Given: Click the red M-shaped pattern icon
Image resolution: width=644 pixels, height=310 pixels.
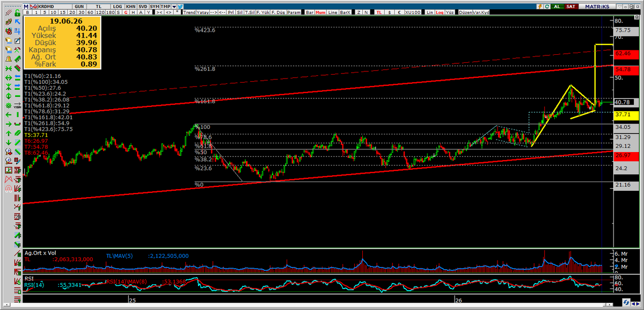Looking at the screenshot, I should (x=8, y=179).
